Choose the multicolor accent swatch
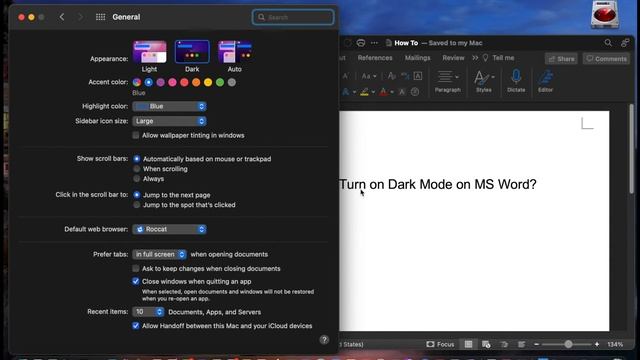640x360 pixels. (x=137, y=82)
